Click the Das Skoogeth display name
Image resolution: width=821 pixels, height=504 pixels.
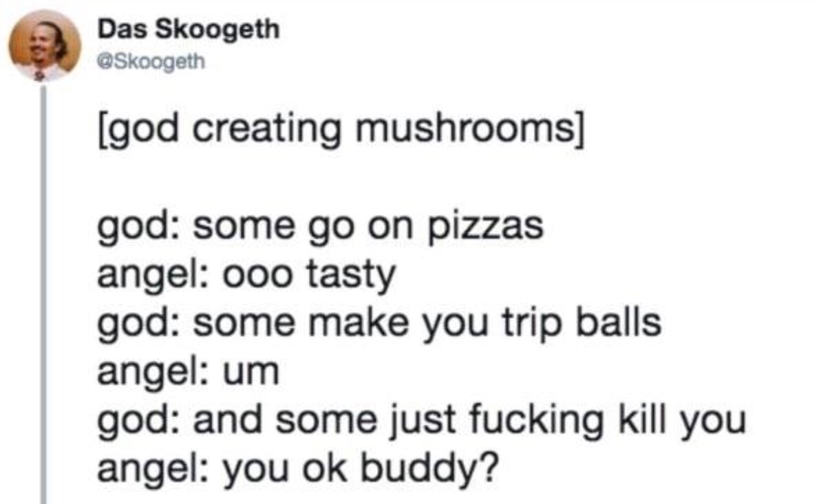tap(189, 28)
